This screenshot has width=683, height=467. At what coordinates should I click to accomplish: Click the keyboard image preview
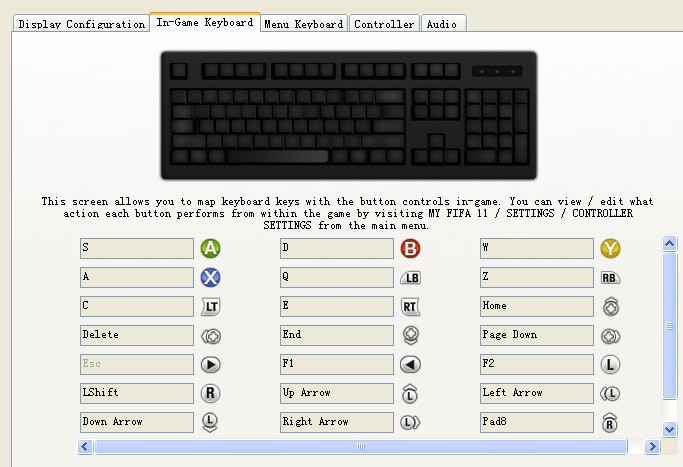pyautogui.click(x=348, y=115)
